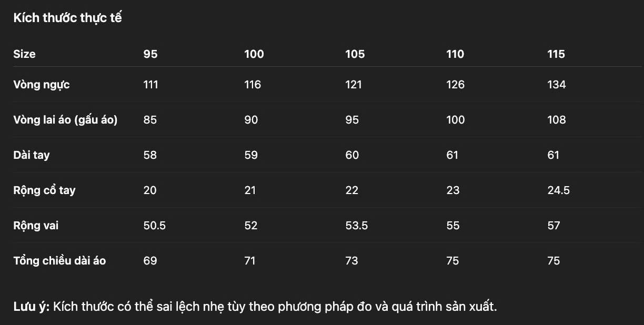Select the size 110 column header
The height and width of the screenshot is (325, 644).
click(455, 54)
